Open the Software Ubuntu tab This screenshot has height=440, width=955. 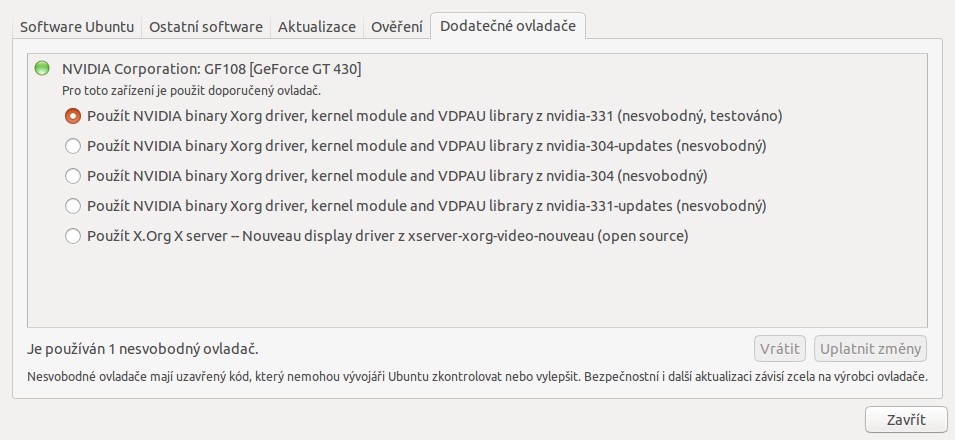tap(77, 27)
